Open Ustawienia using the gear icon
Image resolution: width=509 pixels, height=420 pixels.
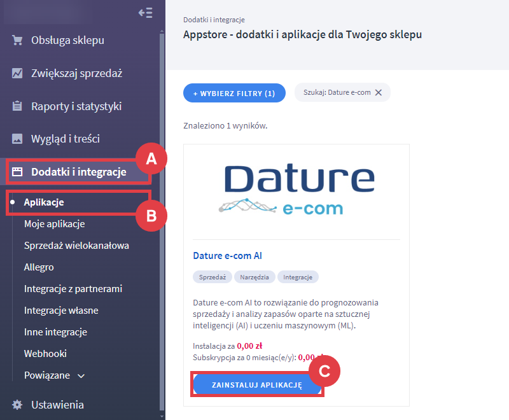17,405
